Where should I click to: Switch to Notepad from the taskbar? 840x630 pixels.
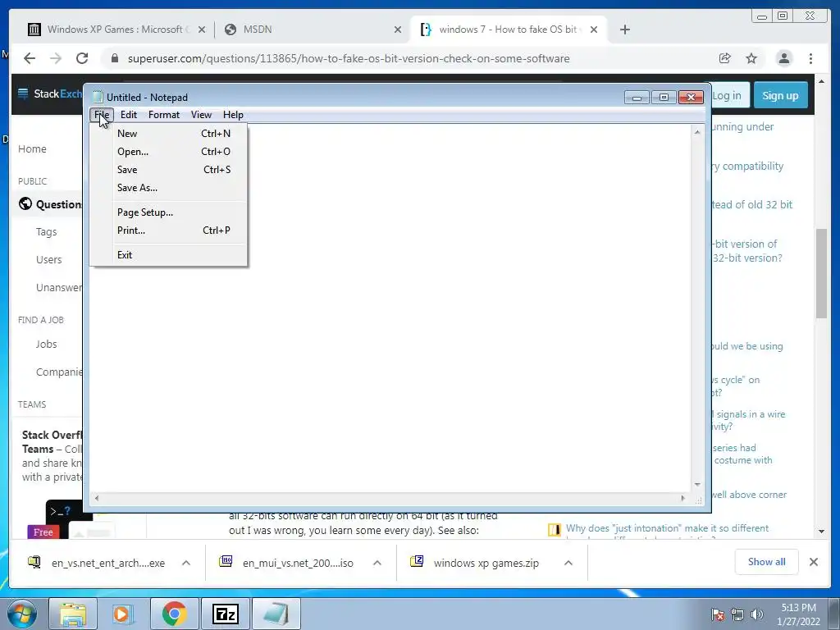[276, 614]
